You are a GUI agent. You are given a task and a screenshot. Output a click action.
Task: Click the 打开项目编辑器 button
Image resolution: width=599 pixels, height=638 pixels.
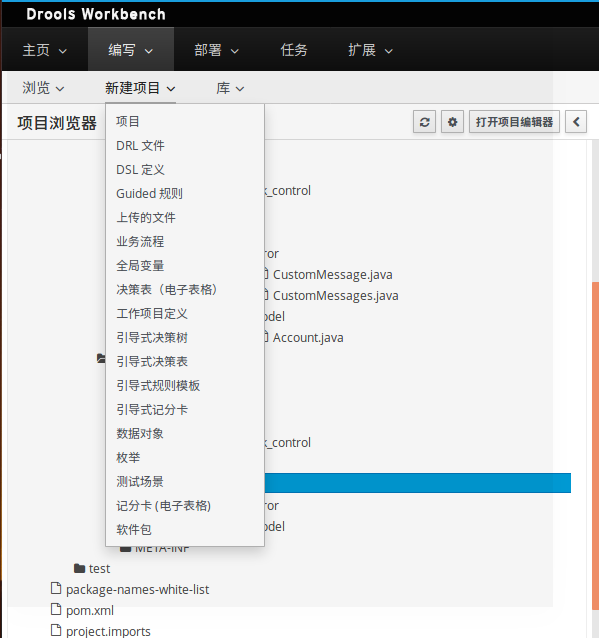coord(514,122)
